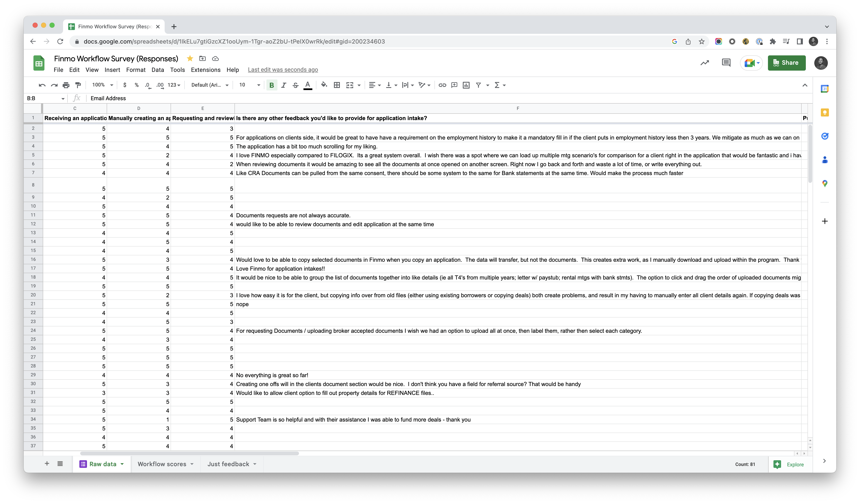Toggle bold formatting
Viewport: 860px width, 504px height.
272,85
